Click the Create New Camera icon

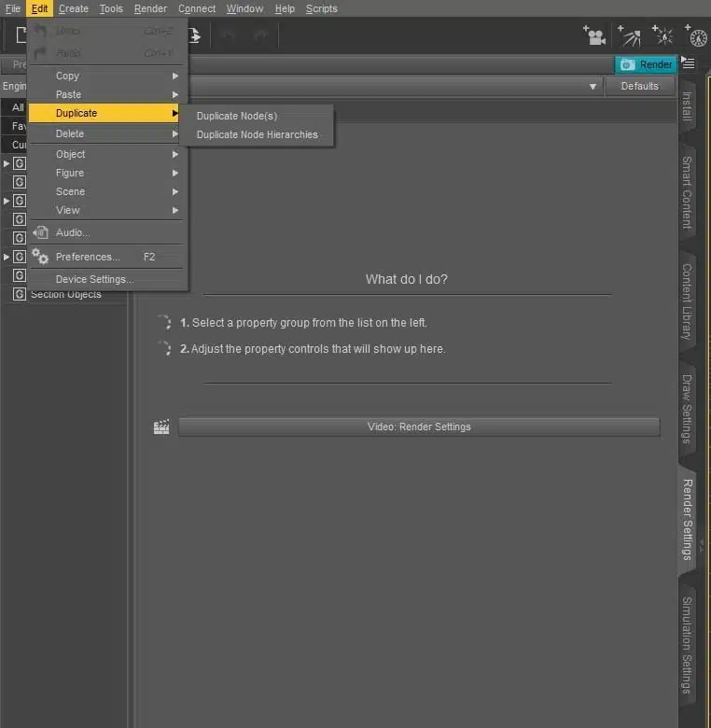[x=593, y=35]
